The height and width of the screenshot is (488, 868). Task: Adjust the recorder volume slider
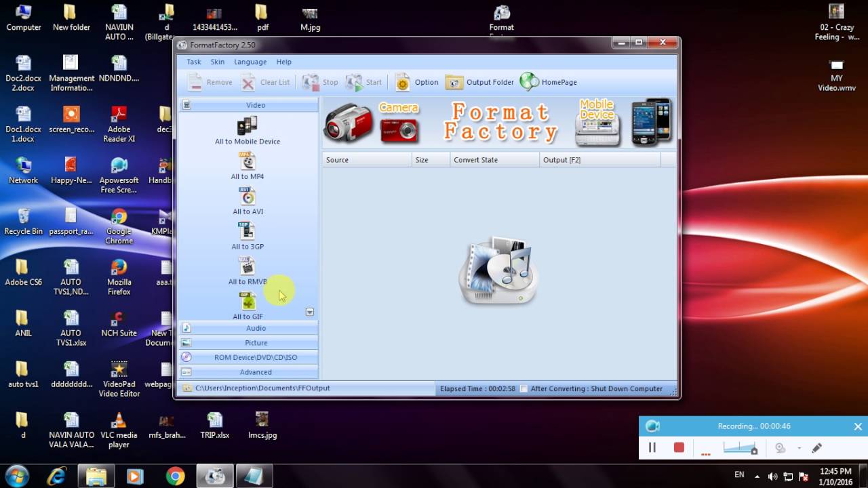[x=740, y=448]
